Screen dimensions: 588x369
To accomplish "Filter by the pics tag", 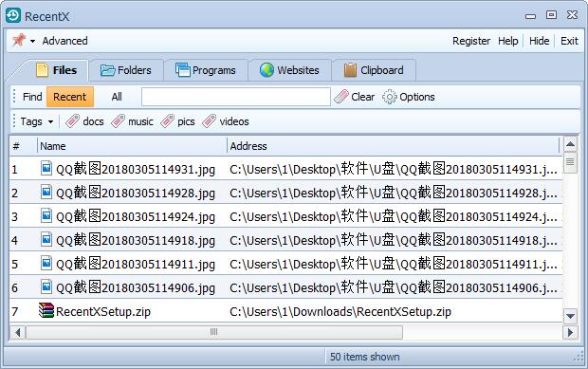I will tap(177, 121).
